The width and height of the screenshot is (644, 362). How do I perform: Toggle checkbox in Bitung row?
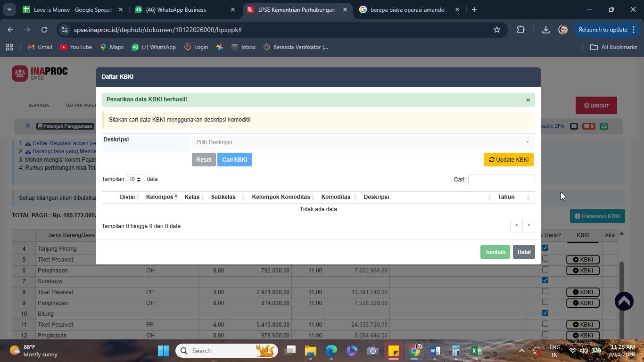pyautogui.click(x=545, y=313)
